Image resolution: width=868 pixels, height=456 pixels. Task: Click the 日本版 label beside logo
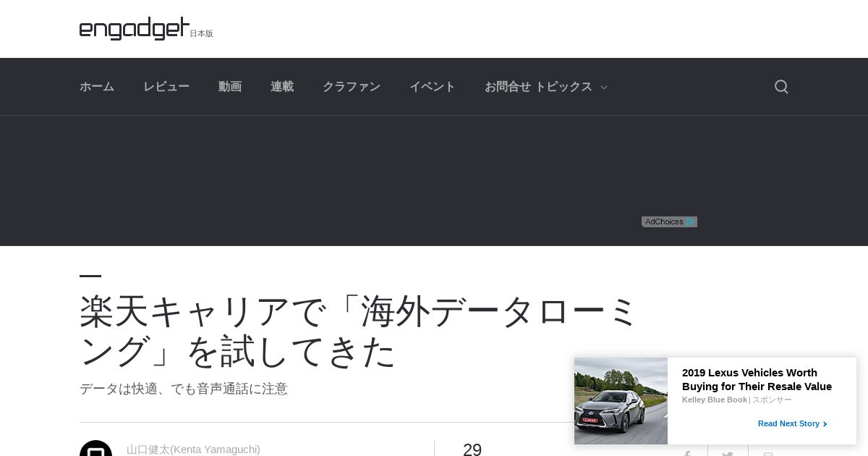[202, 33]
